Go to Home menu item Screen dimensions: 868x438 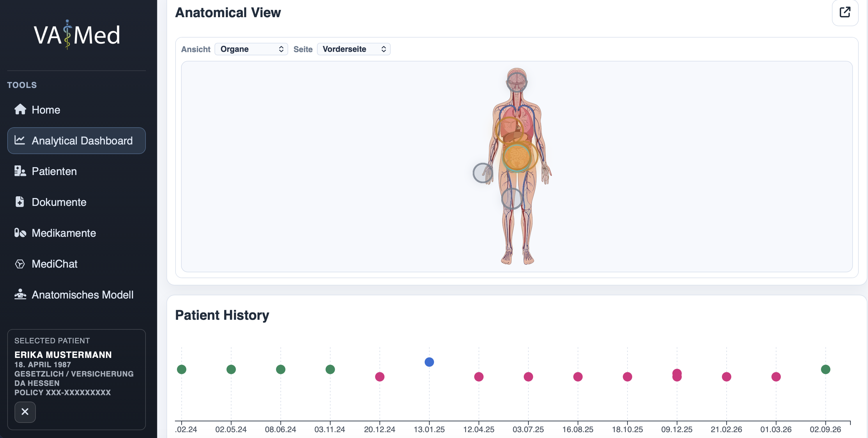pos(77,110)
